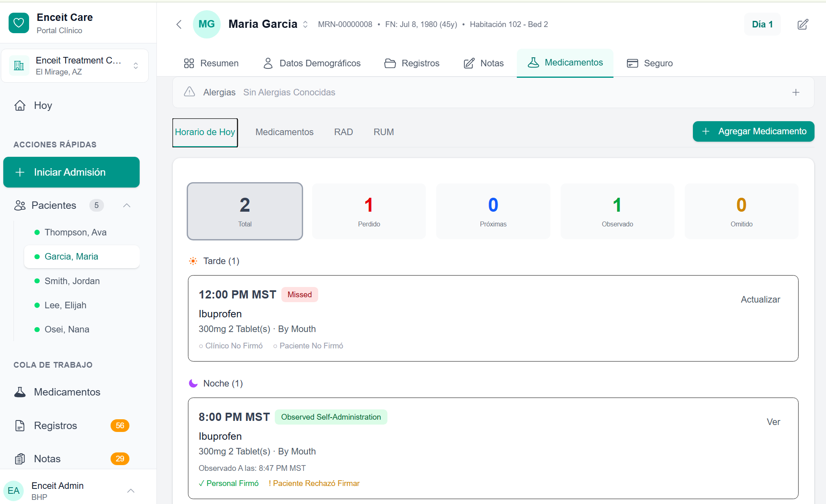
Task: Collapse the Pacientes list chevron
Action: 127,206
